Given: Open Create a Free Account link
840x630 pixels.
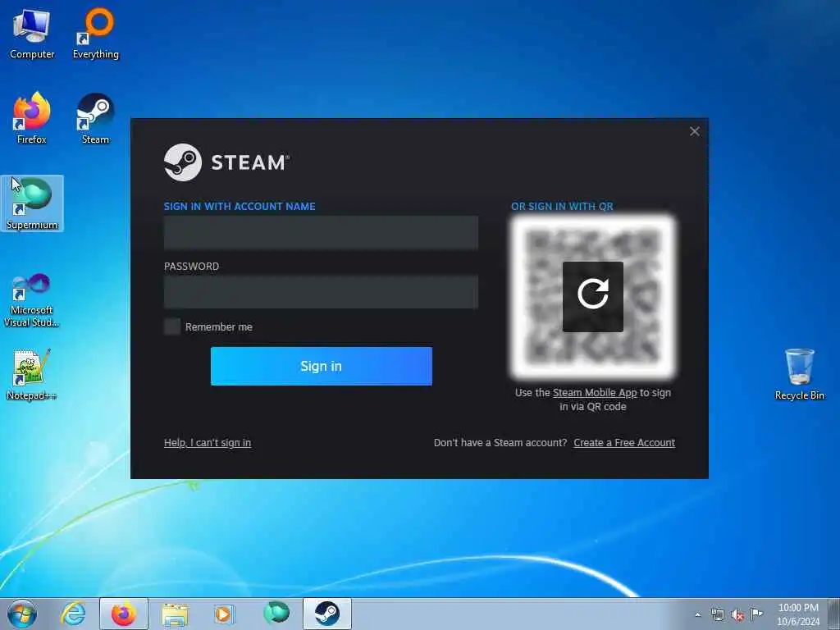Looking at the screenshot, I should 624,442.
